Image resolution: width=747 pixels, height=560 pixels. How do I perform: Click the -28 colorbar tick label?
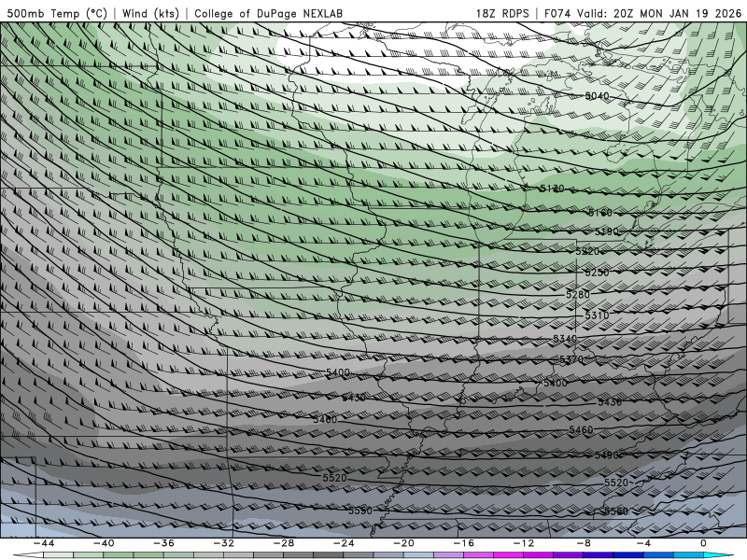pos(284,543)
